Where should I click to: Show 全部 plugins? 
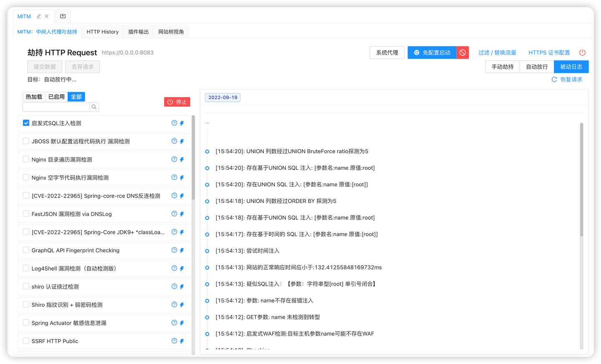click(76, 97)
